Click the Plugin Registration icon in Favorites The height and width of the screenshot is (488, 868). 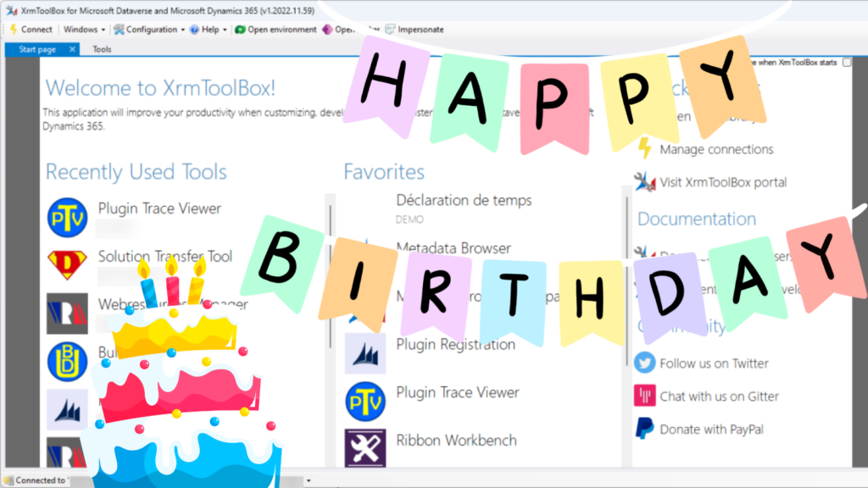[x=364, y=353]
